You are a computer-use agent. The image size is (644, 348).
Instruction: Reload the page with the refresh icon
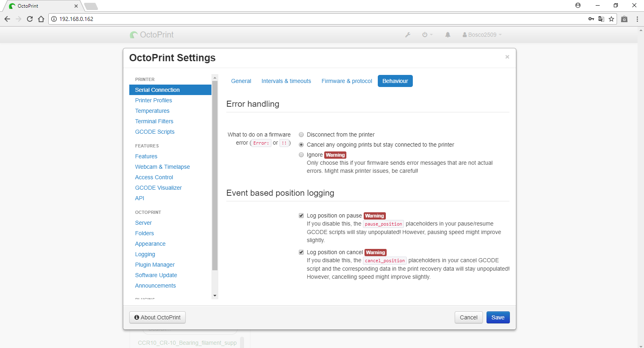coord(30,19)
